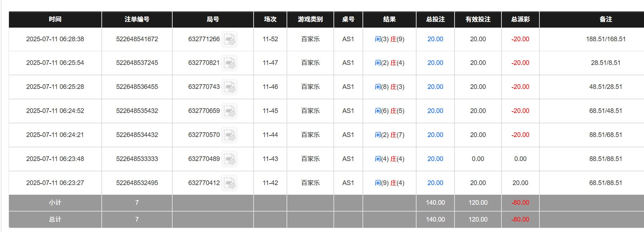The width and height of the screenshot is (644, 232).
Task: Select blue 20.00 total bet in row 11-43
Action: coord(435,159)
